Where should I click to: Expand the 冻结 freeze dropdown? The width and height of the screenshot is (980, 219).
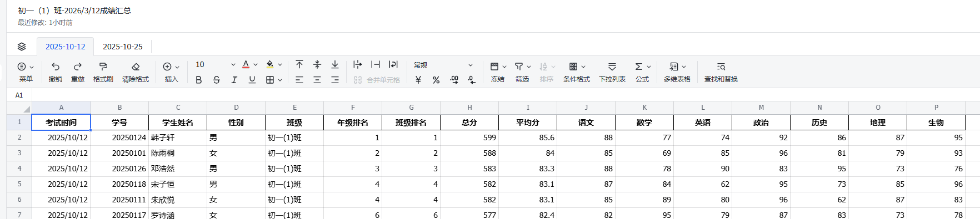[504, 67]
